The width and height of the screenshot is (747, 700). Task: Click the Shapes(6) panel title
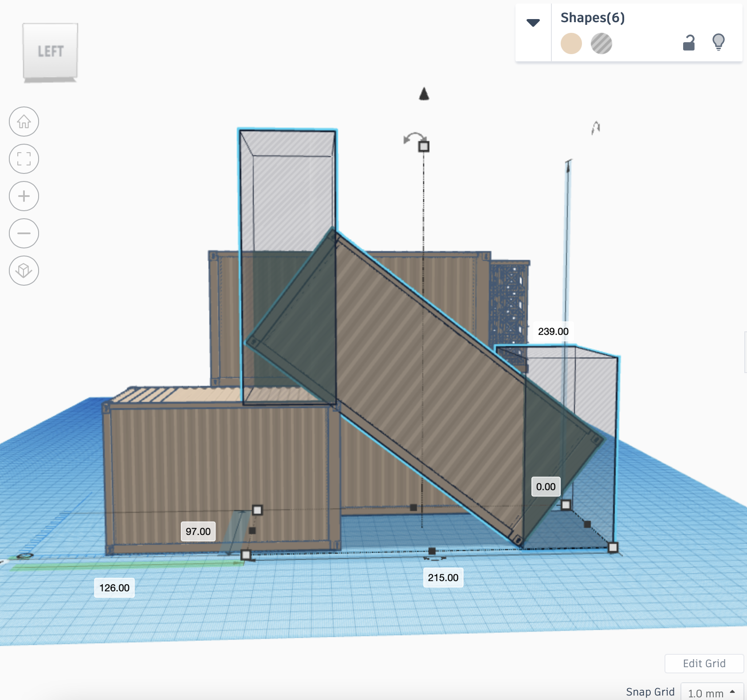pyautogui.click(x=593, y=18)
